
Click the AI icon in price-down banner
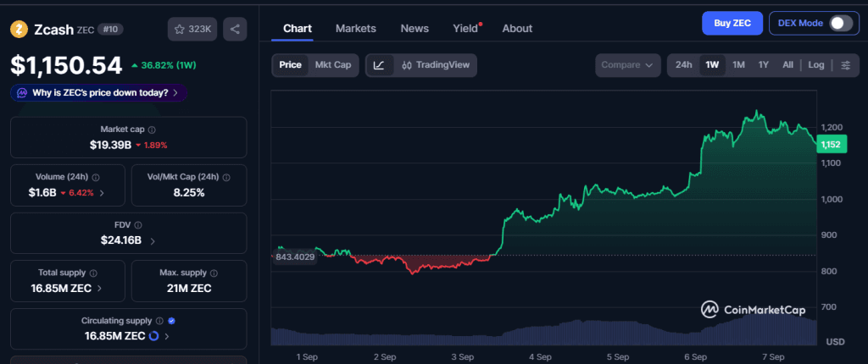pyautogui.click(x=22, y=93)
